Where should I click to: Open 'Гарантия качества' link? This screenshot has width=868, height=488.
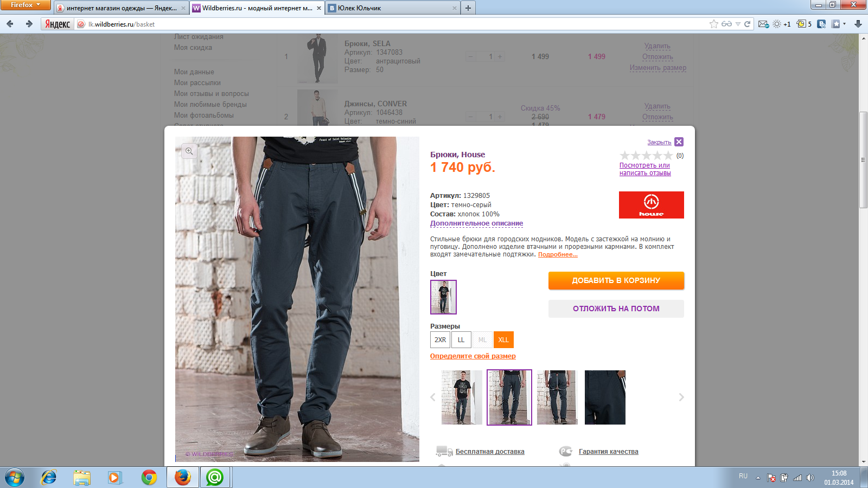pos(609,452)
